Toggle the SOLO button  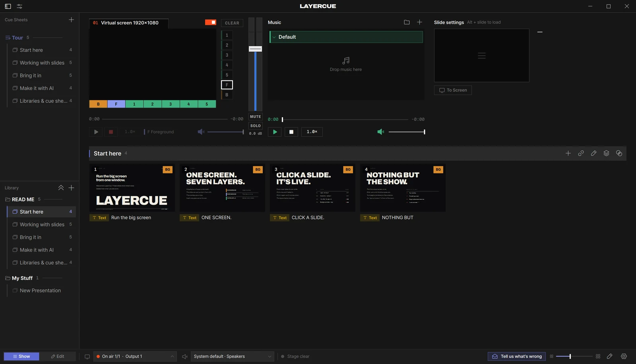click(255, 126)
